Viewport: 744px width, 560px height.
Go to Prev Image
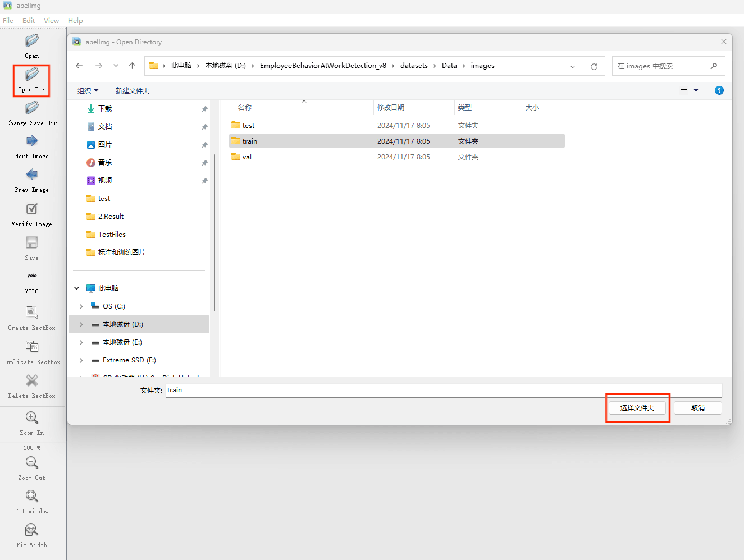[32, 175]
